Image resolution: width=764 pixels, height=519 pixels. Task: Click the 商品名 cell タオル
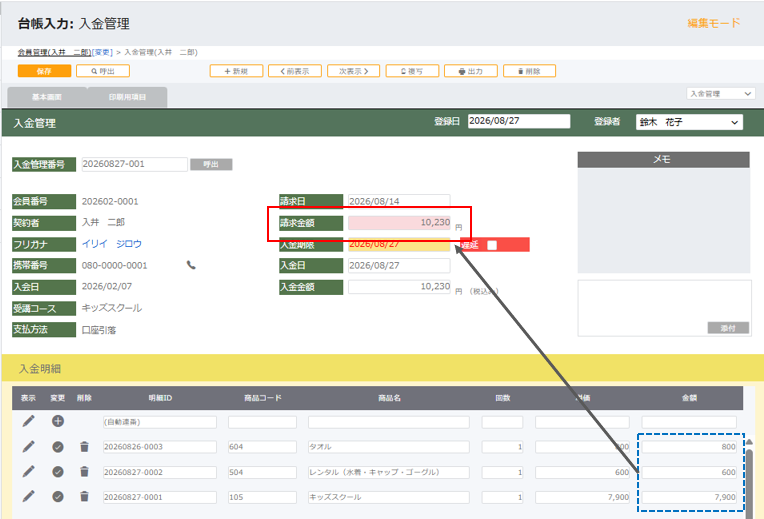click(x=389, y=447)
